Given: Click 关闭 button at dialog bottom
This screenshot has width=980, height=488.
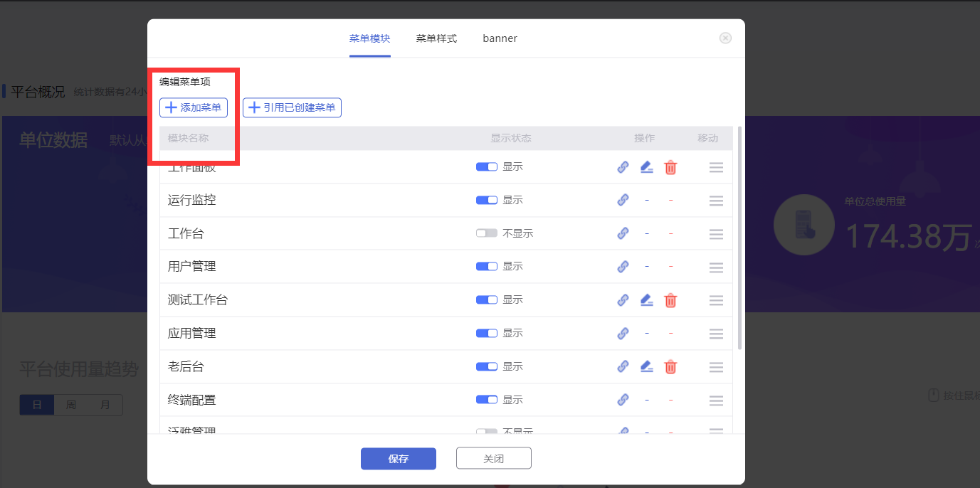Looking at the screenshot, I should [494, 459].
